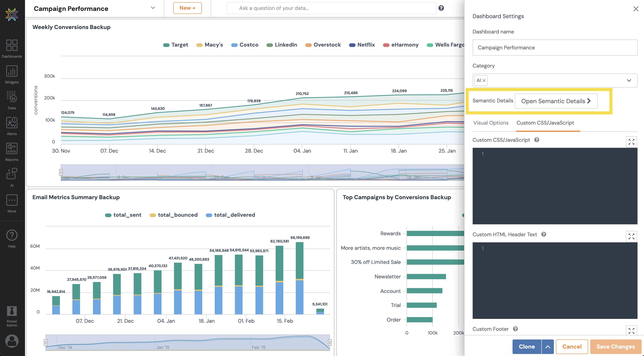644x356 pixels.
Task: Toggle the eHarmony series in legend
Action: click(401, 45)
